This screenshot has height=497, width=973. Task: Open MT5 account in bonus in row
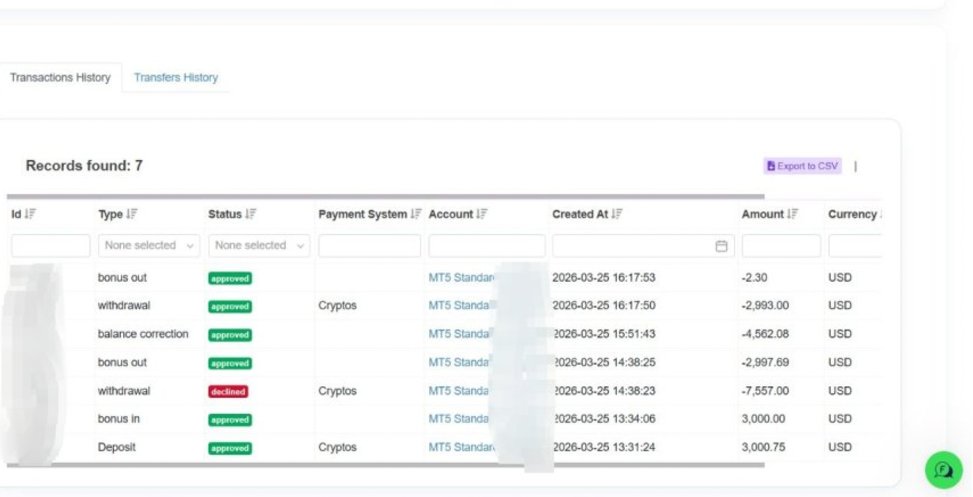point(459,419)
